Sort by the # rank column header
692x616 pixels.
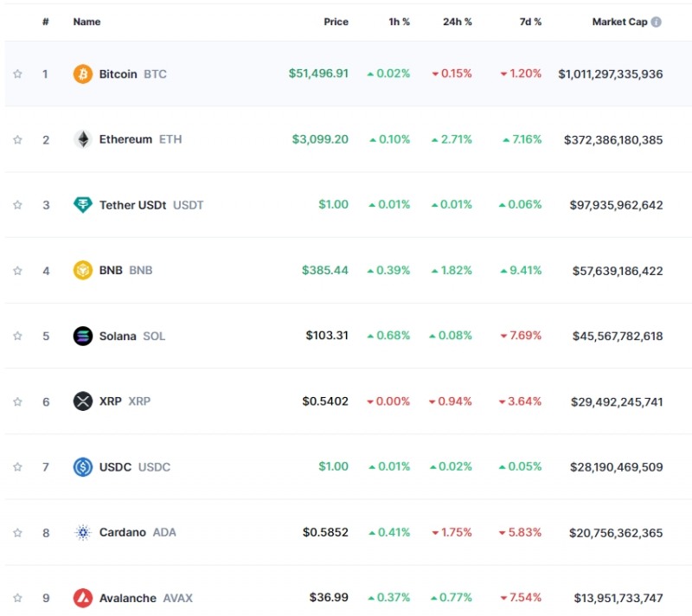coord(45,22)
